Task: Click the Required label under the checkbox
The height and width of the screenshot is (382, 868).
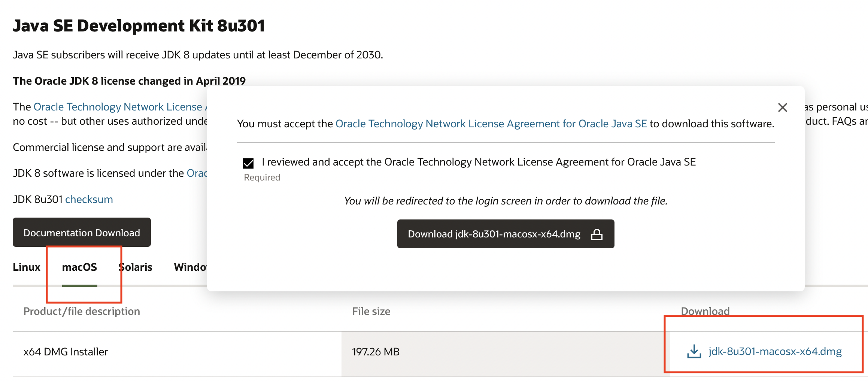Action: pyautogui.click(x=262, y=177)
